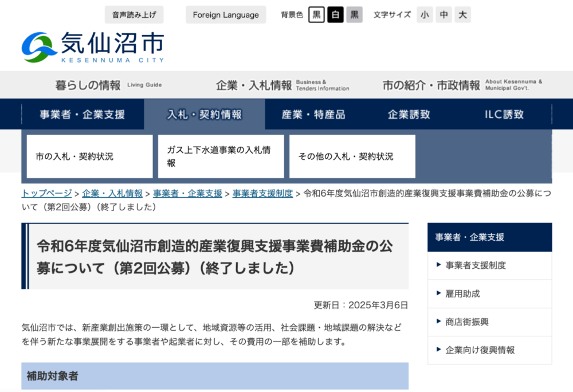
Task: Select black background with white text swatch
Action: (x=335, y=14)
